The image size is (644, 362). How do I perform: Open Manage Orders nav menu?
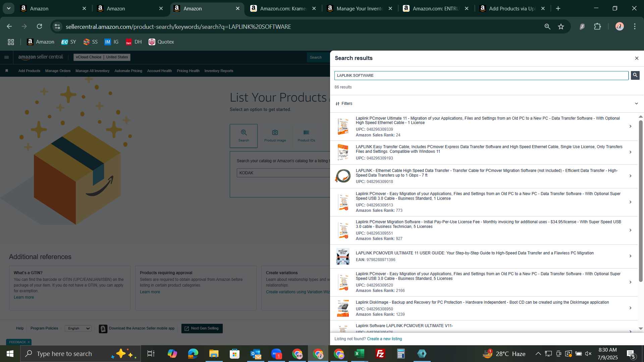58,71
